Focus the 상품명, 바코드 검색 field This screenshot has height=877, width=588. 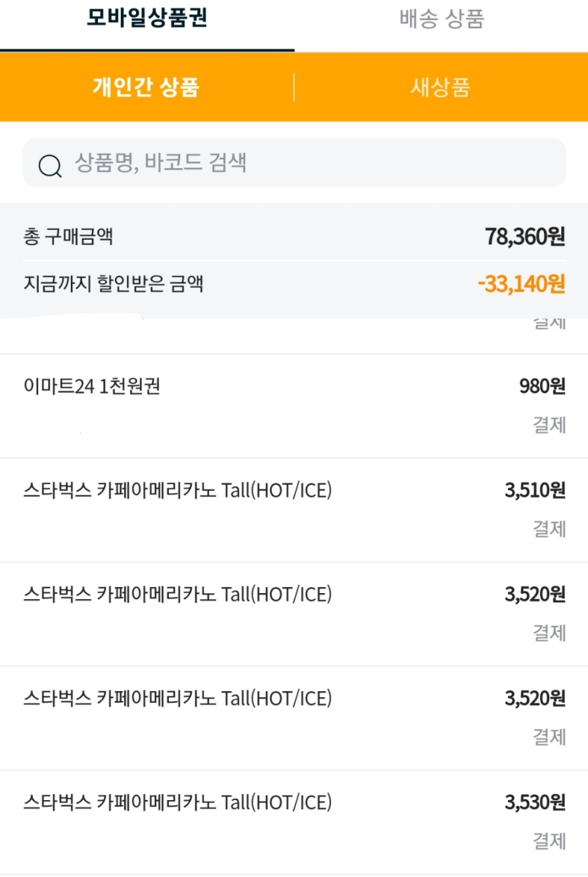tap(304, 163)
